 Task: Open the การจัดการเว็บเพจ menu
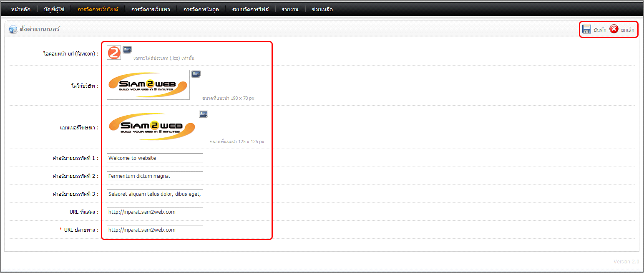[151, 9]
